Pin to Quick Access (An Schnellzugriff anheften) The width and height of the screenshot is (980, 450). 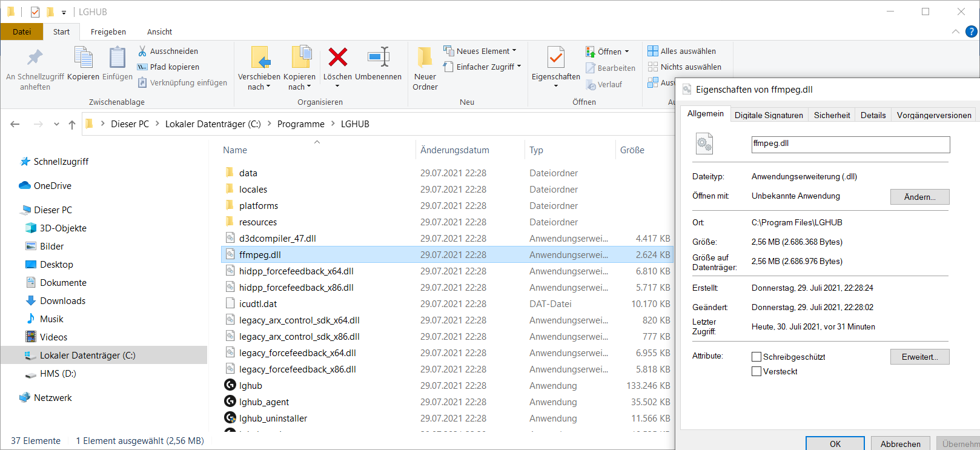tap(35, 68)
